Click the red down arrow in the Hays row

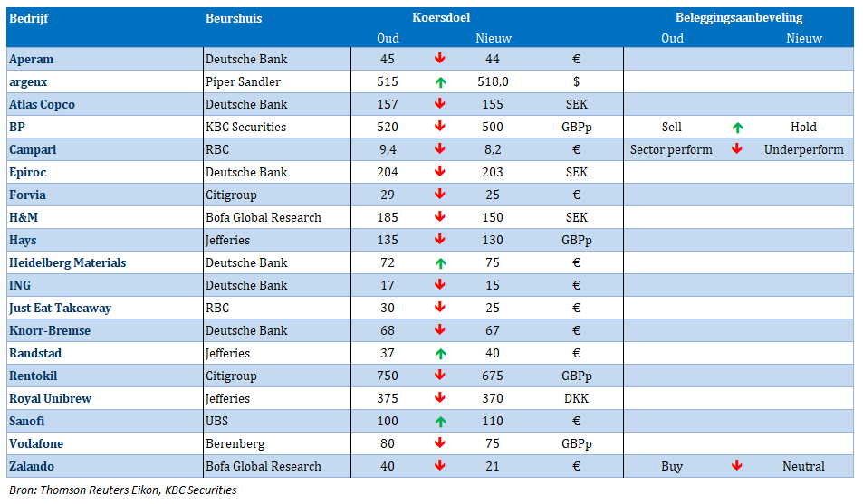440,239
